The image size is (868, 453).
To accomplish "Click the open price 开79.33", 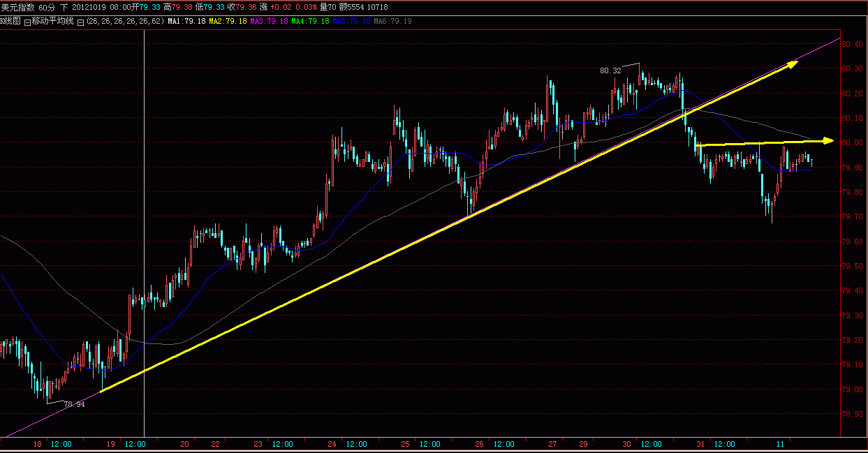I will tap(146, 7).
